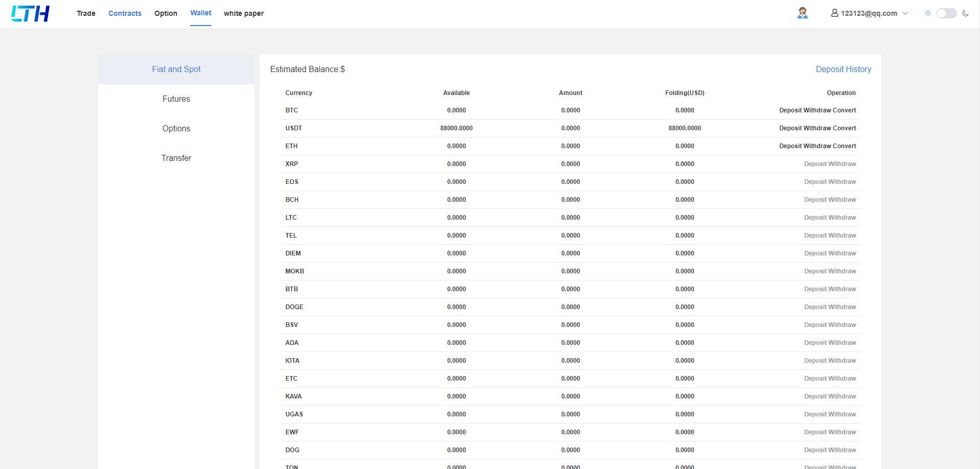980x469 pixels.
Task: Expand the account dropdown chevron
Action: 905,13
